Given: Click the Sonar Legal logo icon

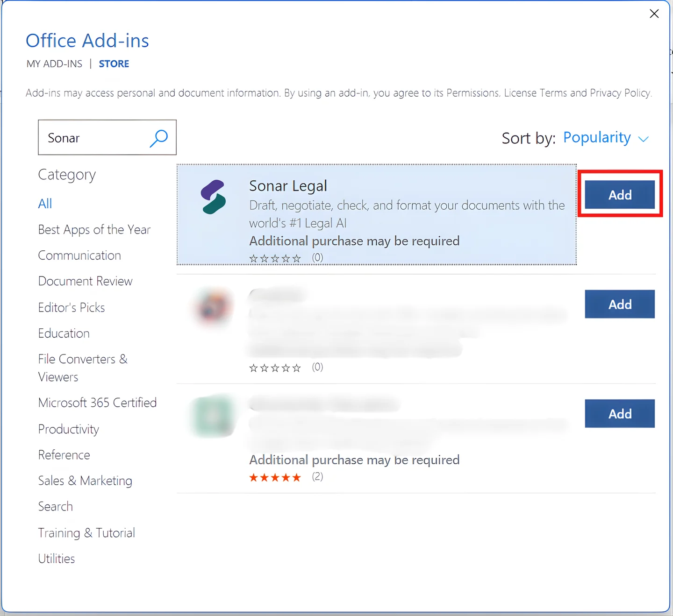Looking at the screenshot, I should click(214, 197).
